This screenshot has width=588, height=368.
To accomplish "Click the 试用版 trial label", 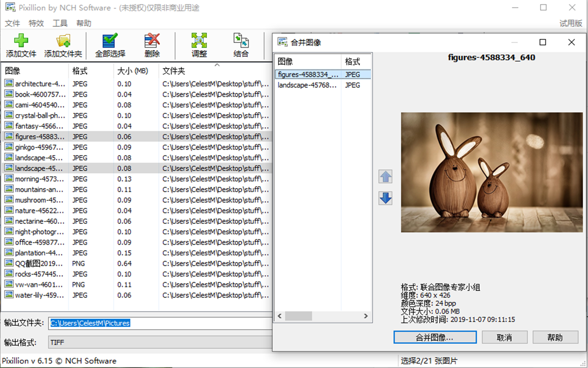I will click(570, 23).
